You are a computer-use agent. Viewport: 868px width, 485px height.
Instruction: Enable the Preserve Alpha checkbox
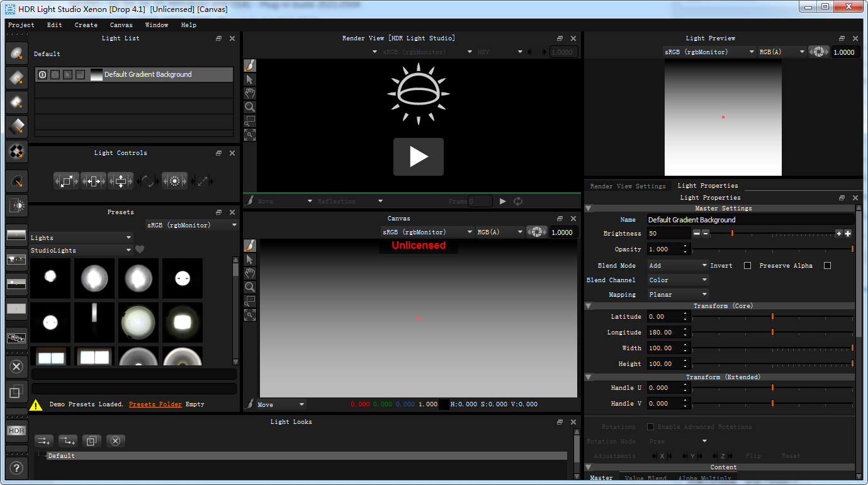(827, 266)
